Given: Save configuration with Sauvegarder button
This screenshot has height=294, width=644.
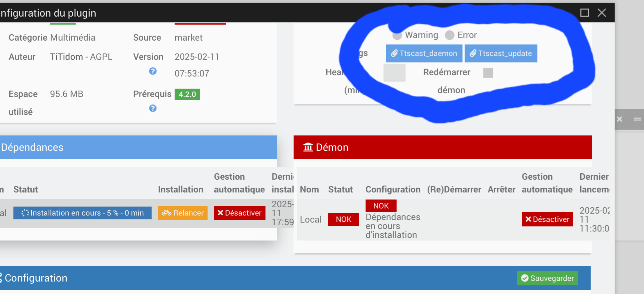Looking at the screenshot, I should click(x=547, y=278).
